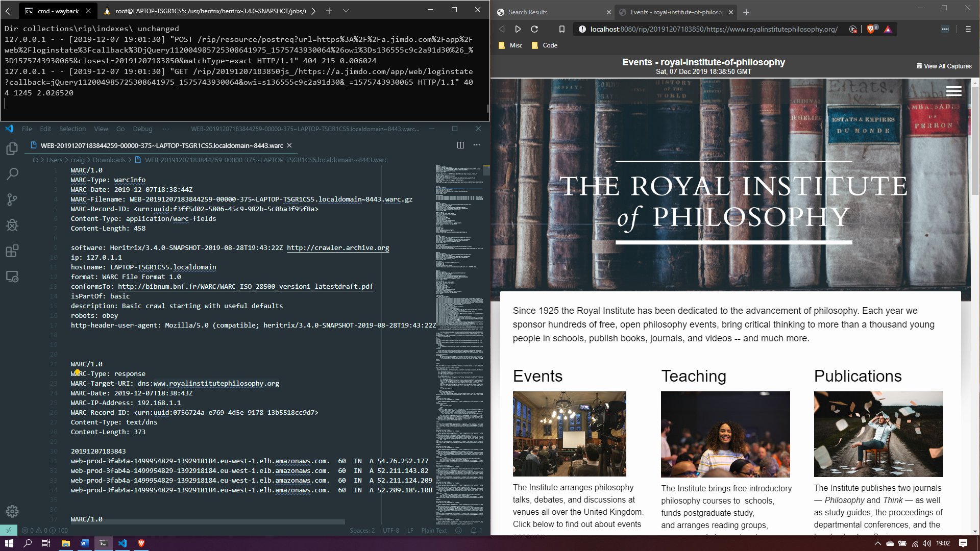The image size is (980, 551).
Task: Close the Events royal-institute browser tab
Action: [731, 12]
